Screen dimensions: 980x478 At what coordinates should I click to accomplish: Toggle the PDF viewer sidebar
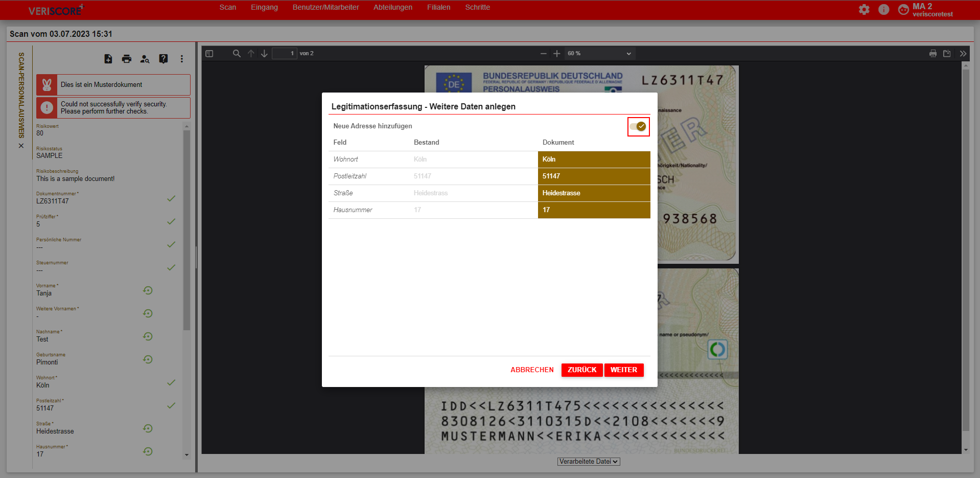point(209,53)
